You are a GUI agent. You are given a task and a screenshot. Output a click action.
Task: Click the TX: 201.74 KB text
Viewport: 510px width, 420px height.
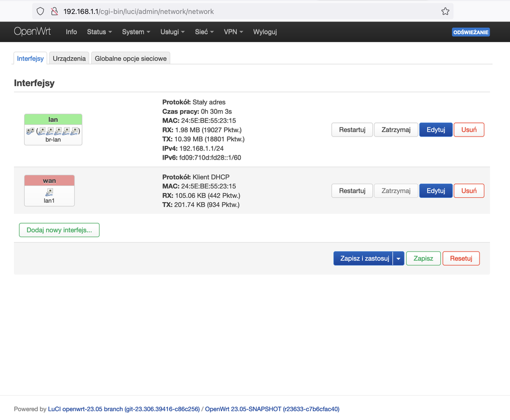tap(201, 205)
